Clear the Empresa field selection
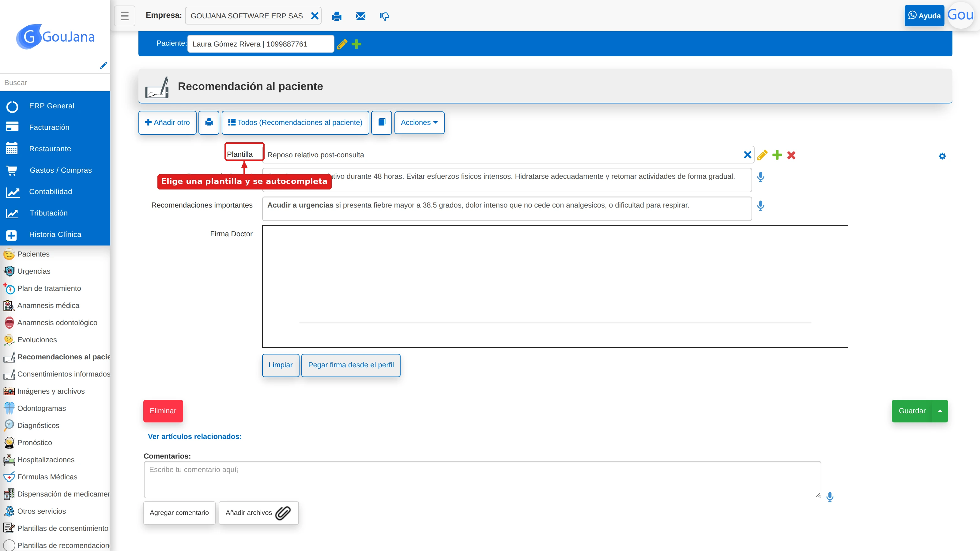The width and height of the screenshot is (980, 551). 315,16
